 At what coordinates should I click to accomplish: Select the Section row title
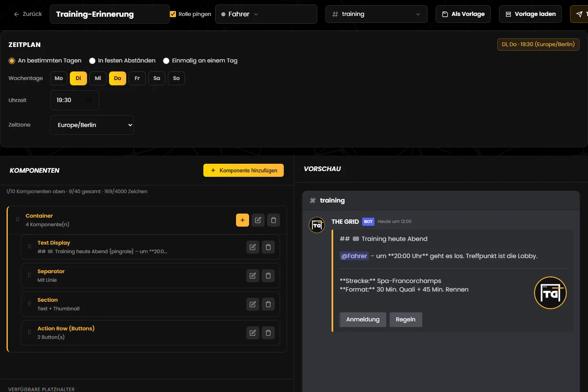click(47, 300)
